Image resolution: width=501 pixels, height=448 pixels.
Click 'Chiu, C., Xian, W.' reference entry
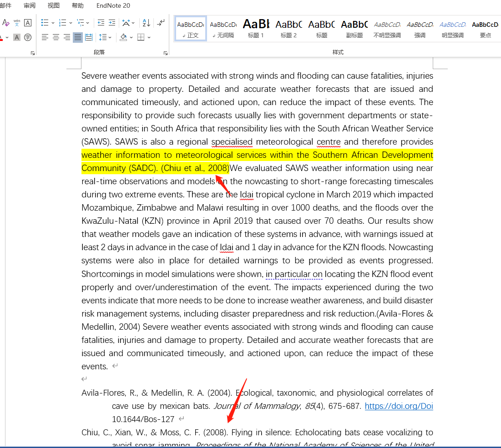pyautogui.click(x=113, y=433)
